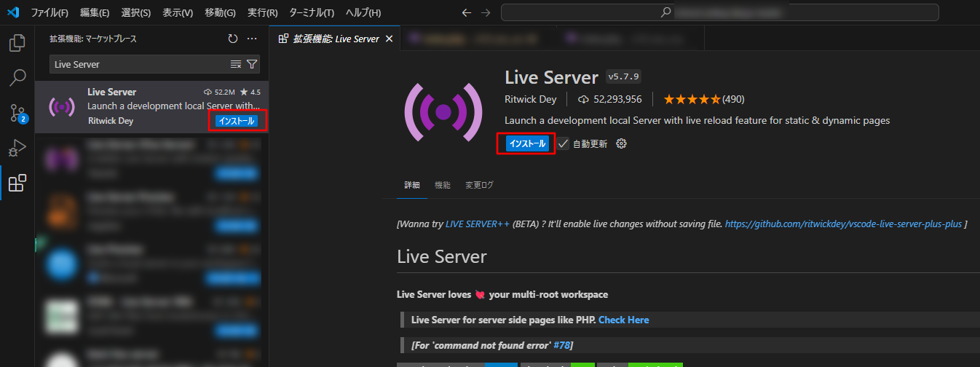The width and height of the screenshot is (980, 367).
Task: Open the 選択(S) menu
Action: coord(135,13)
